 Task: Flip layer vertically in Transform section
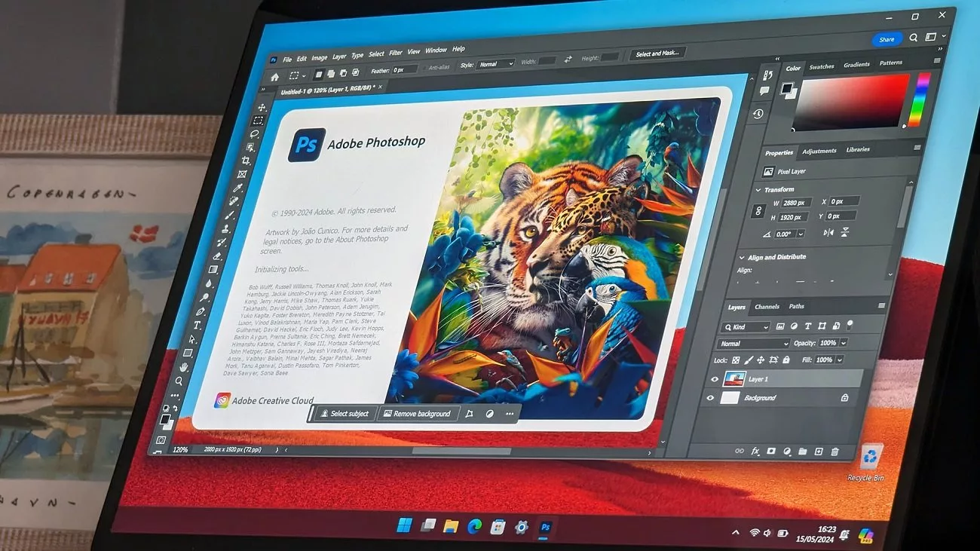845,233
